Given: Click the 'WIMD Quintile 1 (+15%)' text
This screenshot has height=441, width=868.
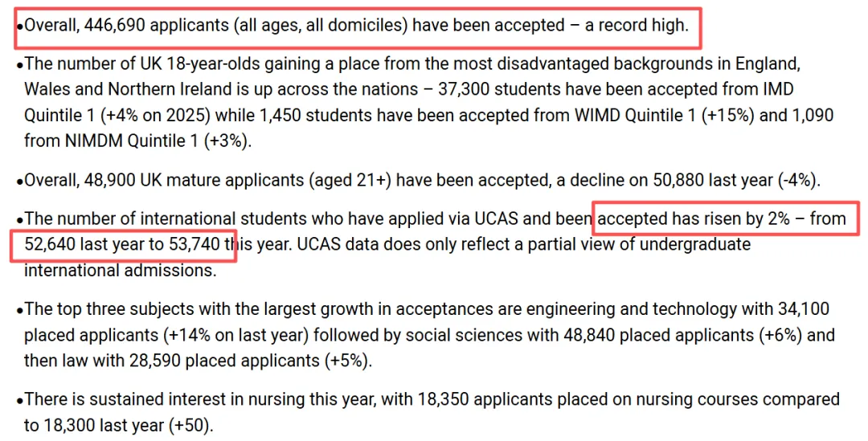Looking at the screenshot, I should click(665, 116).
